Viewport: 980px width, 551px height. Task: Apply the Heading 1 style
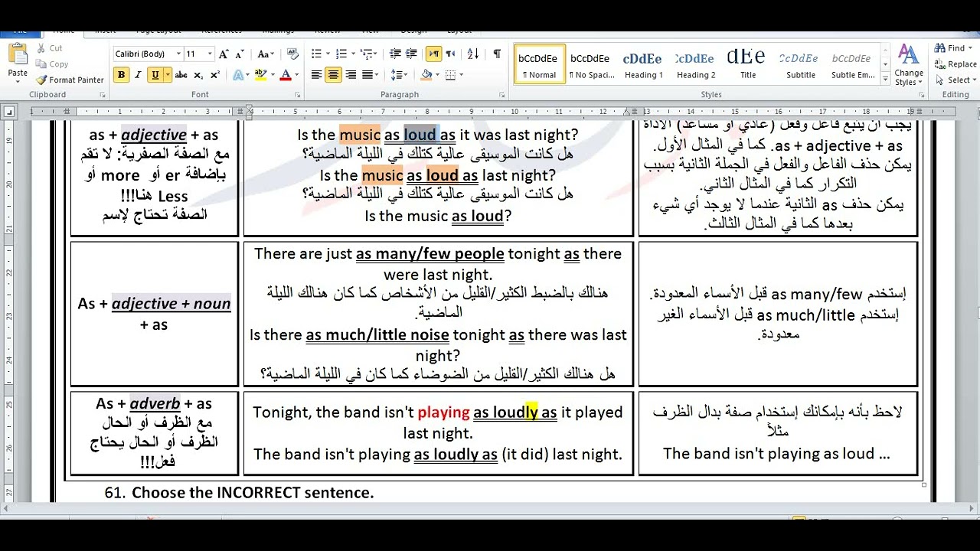pyautogui.click(x=643, y=64)
